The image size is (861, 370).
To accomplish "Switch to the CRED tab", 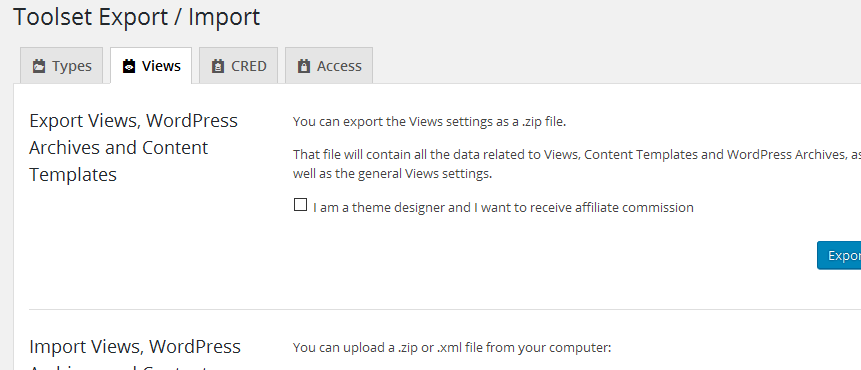I will coord(238,66).
